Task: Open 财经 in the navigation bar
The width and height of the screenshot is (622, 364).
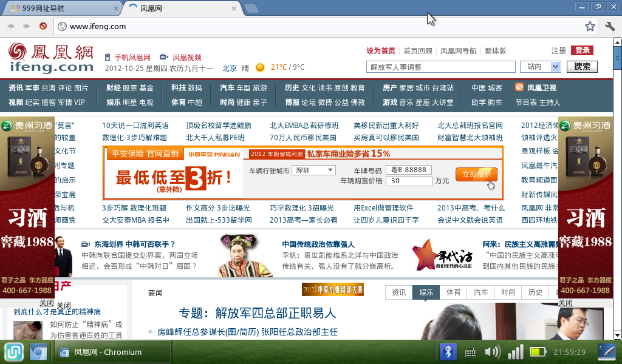Action: (x=114, y=87)
